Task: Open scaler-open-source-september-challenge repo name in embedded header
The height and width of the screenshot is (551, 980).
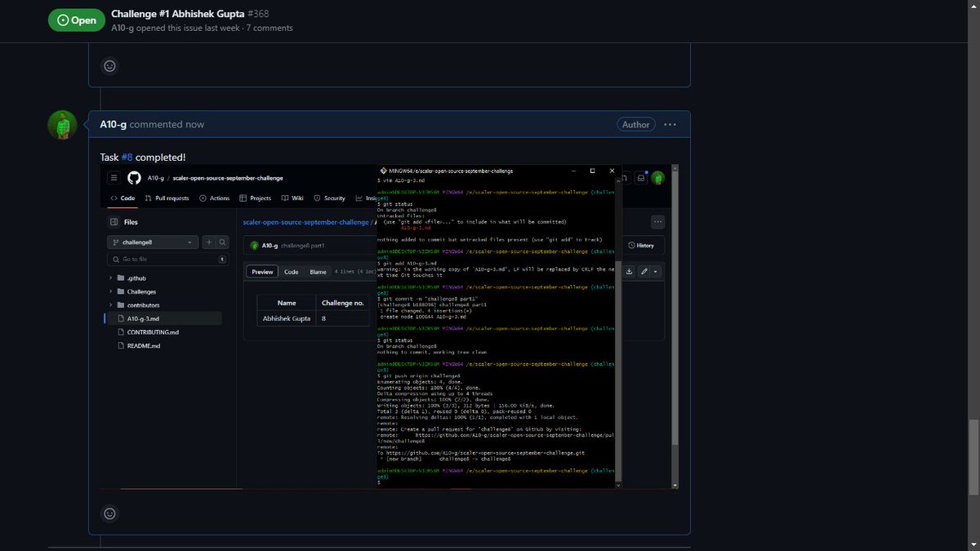Action: pos(229,178)
